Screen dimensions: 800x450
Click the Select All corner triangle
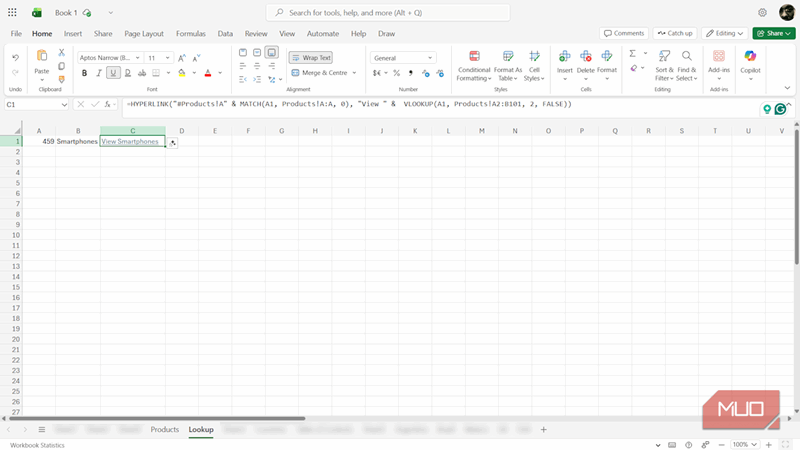17,131
